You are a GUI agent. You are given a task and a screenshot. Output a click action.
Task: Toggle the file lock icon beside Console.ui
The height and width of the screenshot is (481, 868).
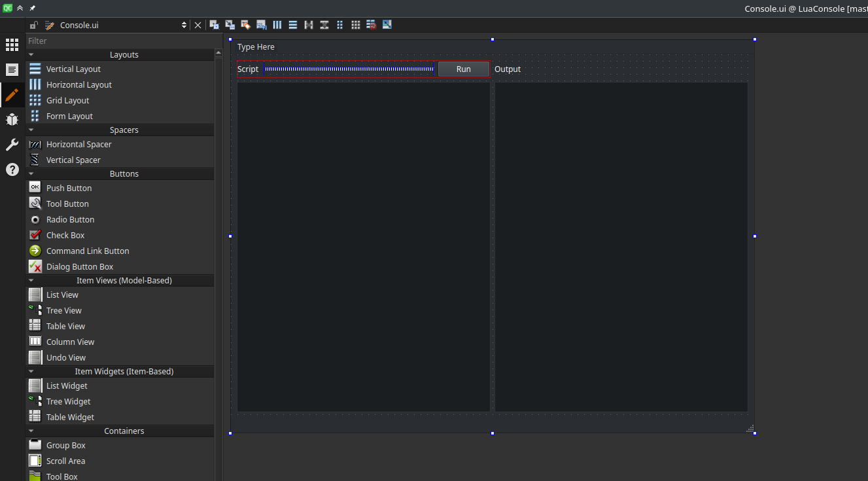34,25
